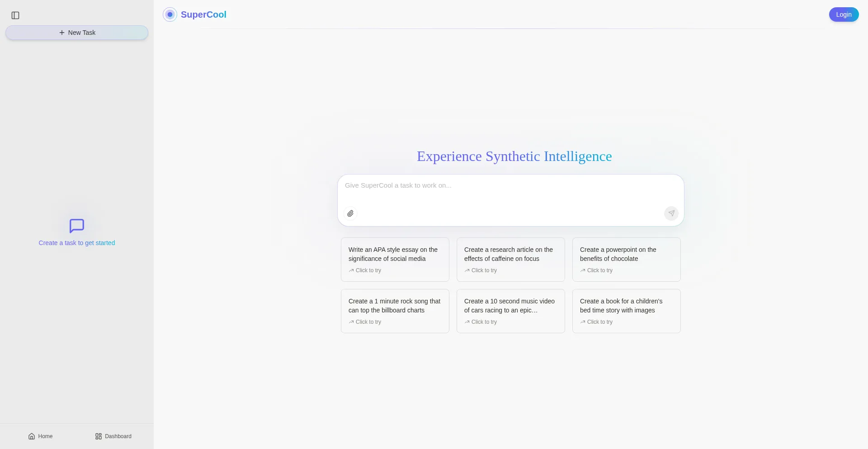
Task: Toggle the sidebar panel icon
Action: coord(15,15)
